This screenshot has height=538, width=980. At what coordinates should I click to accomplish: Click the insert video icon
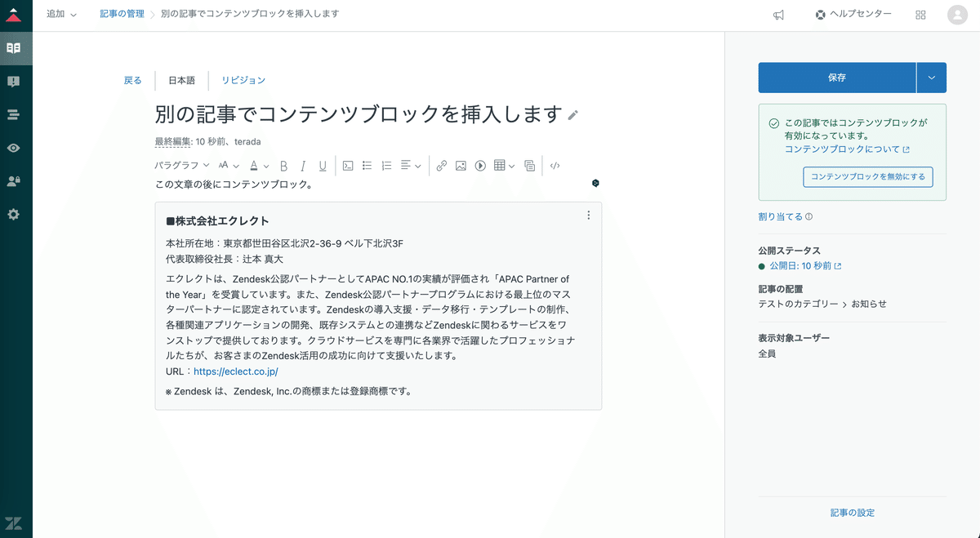[480, 166]
